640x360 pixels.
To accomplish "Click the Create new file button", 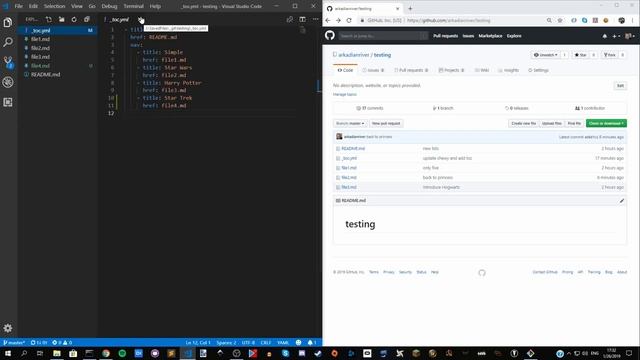I will pos(524,123).
